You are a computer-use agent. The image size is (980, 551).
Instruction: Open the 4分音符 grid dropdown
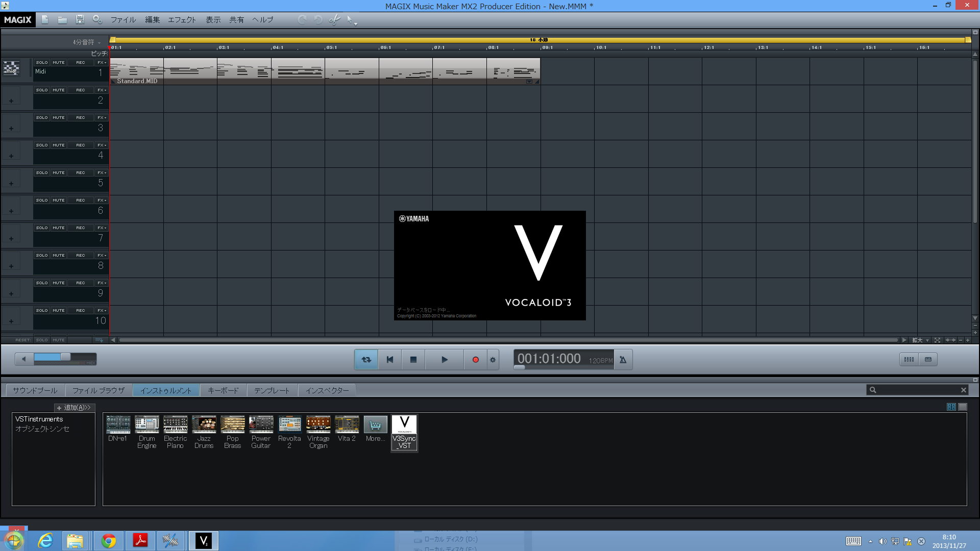coord(87,42)
